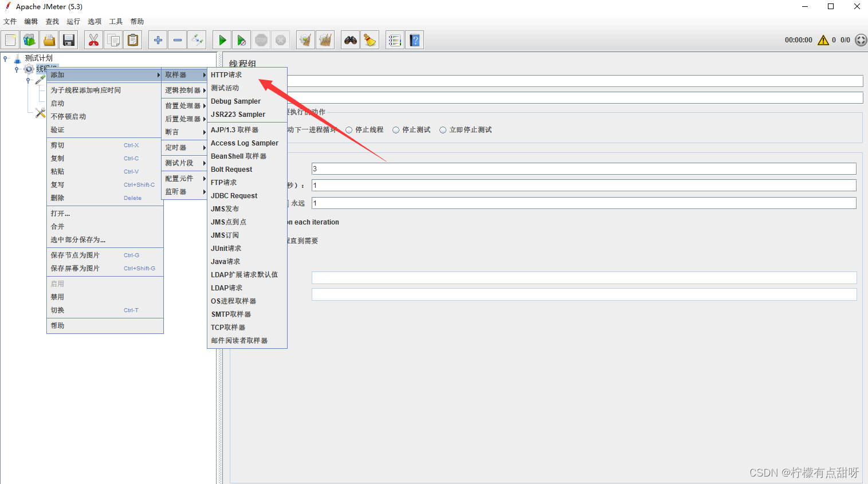Click the Expand All plus icon
868x484 pixels.
pos(158,40)
